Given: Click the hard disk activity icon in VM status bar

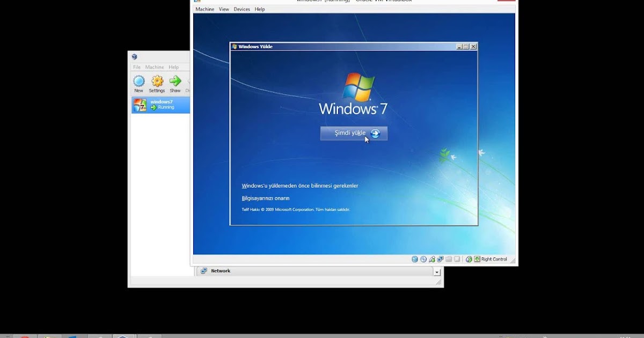Looking at the screenshot, I should pos(415,259).
